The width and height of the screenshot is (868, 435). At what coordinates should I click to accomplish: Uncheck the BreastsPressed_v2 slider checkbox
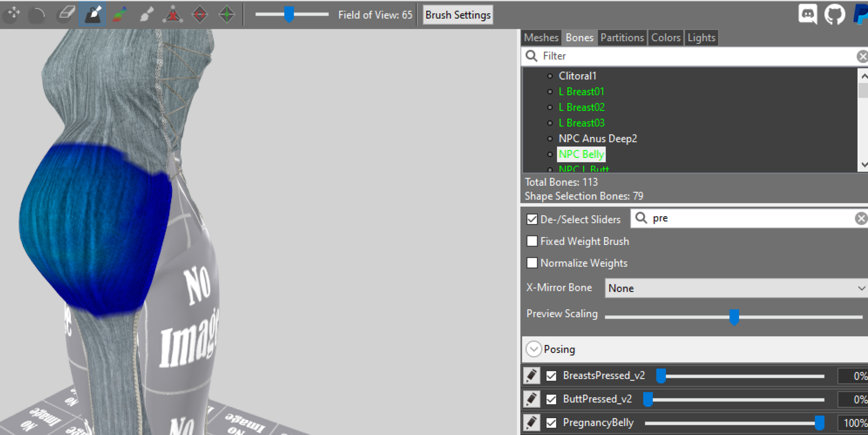pos(551,376)
